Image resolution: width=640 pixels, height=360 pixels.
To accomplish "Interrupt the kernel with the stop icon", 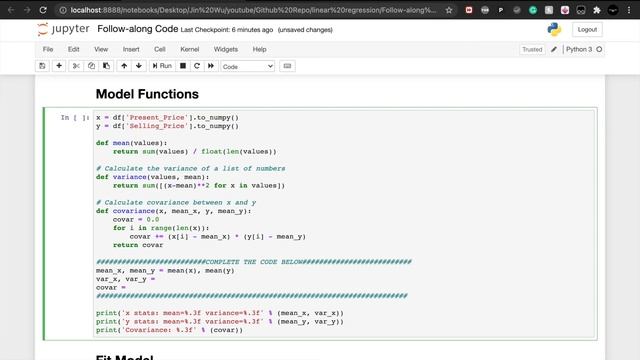I will pyautogui.click(x=183, y=66).
